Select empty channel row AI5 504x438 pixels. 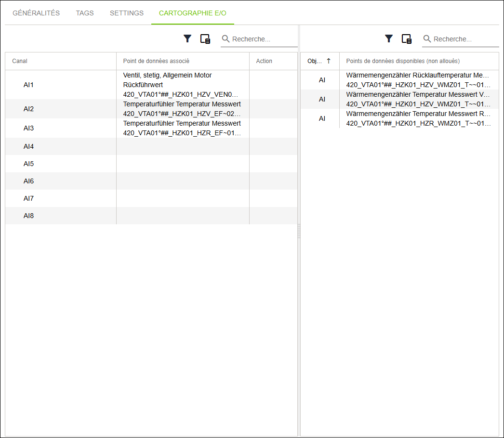(x=151, y=164)
